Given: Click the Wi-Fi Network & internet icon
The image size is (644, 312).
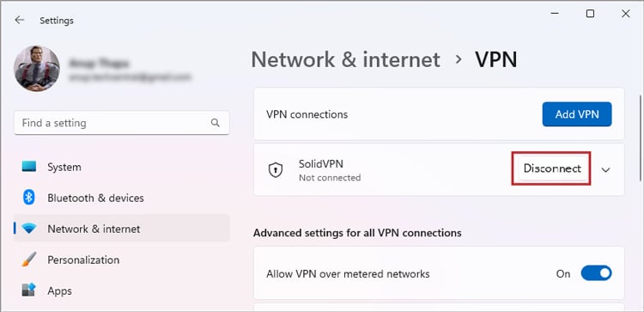Looking at the screenshot, I should click(28, 229).
